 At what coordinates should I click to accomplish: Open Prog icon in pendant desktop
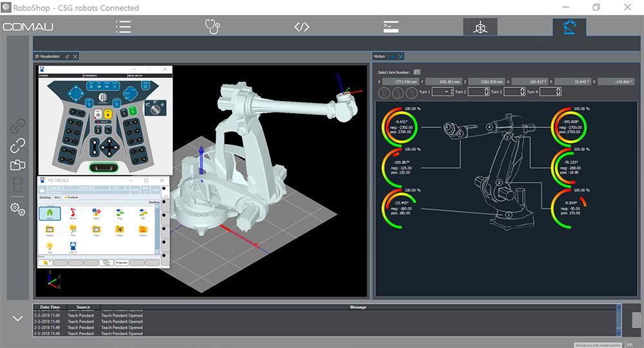click(120, 214)
